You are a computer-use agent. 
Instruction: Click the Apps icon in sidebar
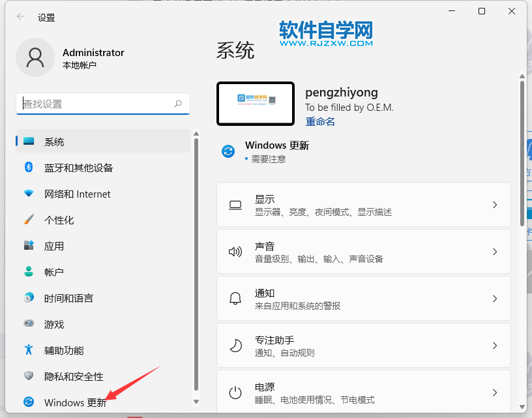(29, 245)
